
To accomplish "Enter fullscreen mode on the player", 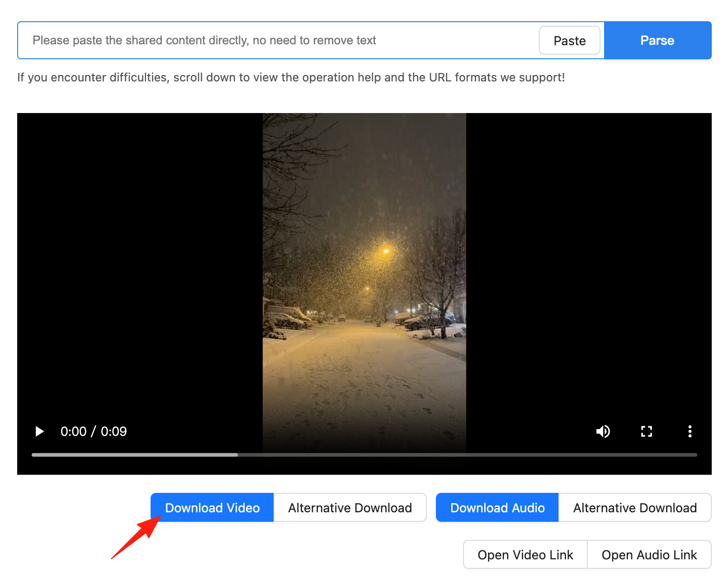I will [x=647, y=431].
